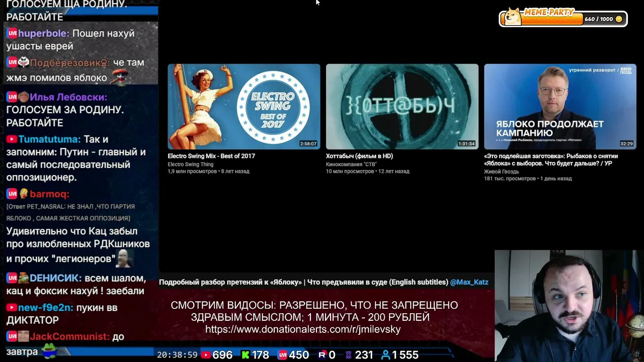Click the streamer webcam feed
This screenshot has width=644, height=362.
click(569, 306)
